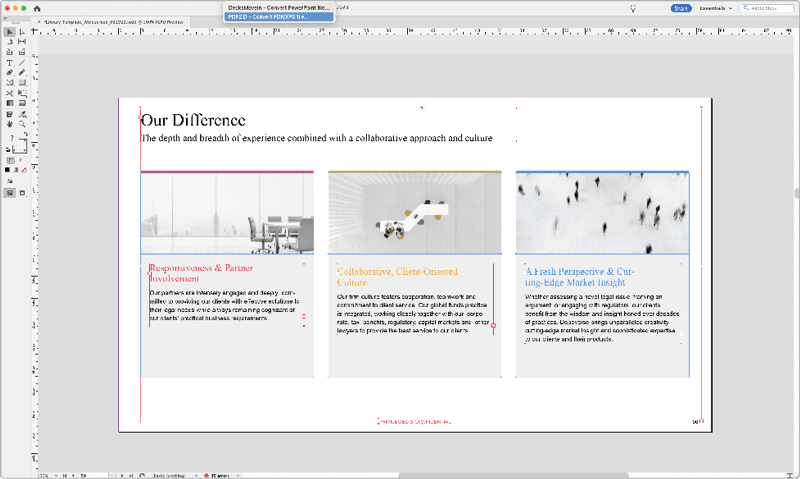Go to previous page button
This screenshot has height=479, width=800.
pos(73,475)
